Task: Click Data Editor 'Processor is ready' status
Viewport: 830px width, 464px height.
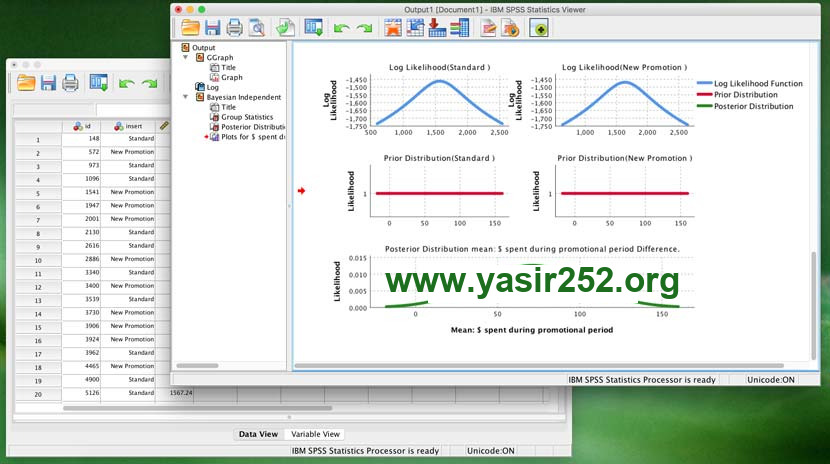Action: (x=365, y=451)
